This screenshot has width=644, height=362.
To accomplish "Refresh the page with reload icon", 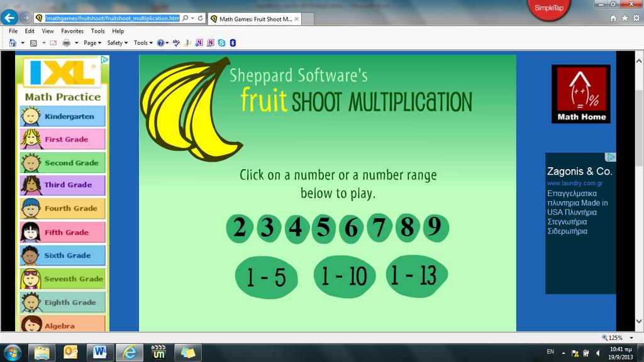I will [201, 18].
